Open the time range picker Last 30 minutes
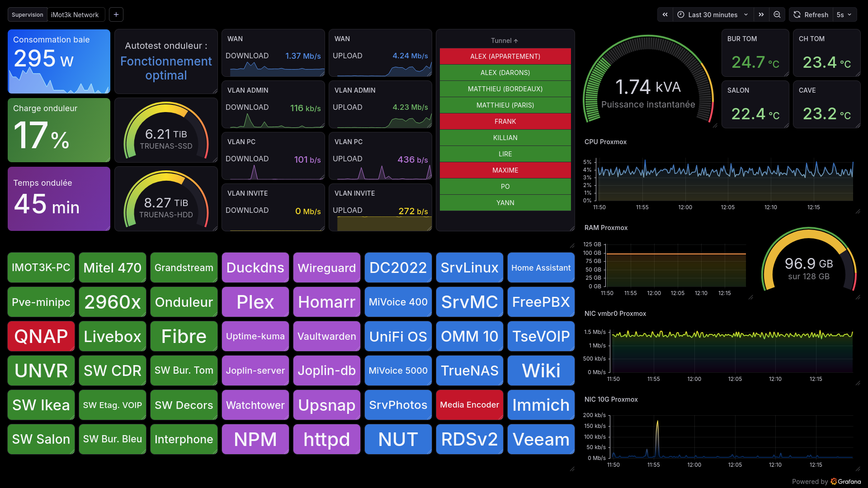The image size is (868, 488). (713, 14)
